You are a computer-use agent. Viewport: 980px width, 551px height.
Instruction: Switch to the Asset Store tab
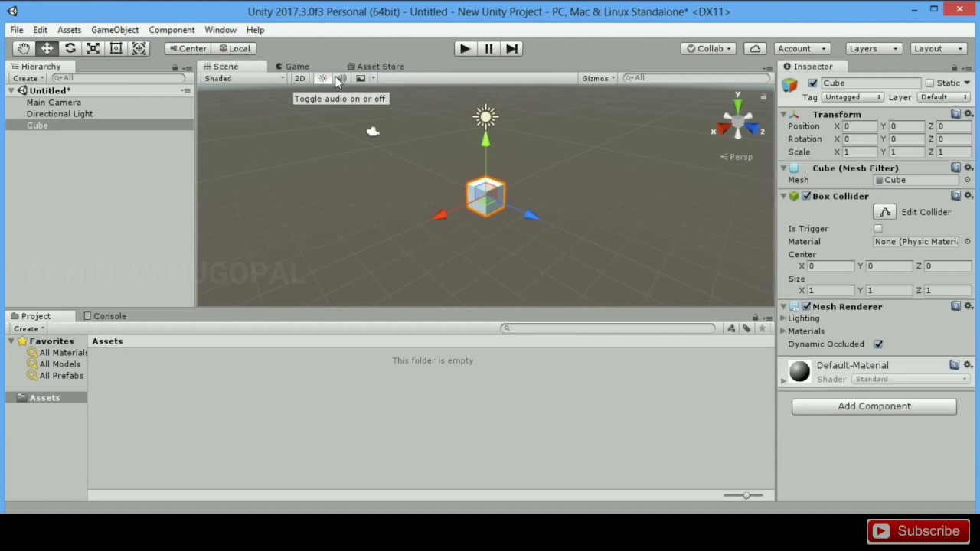click(x=375, y=67)
